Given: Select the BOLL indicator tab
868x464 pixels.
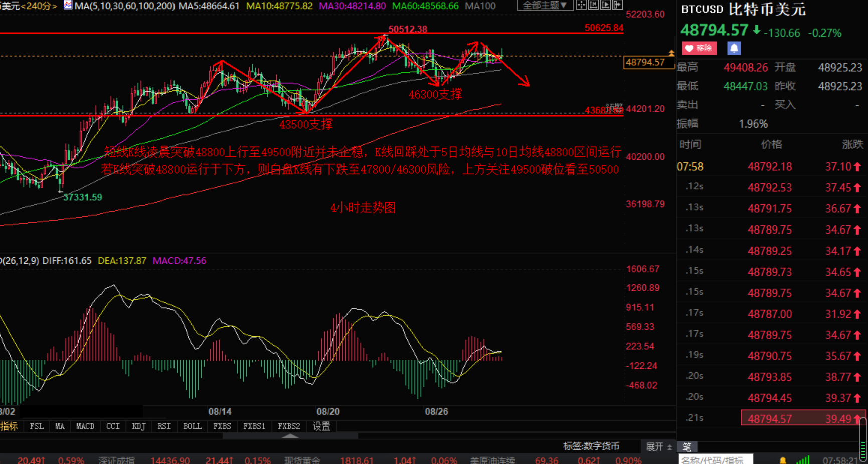Looking at the screenshot, I should [x=192, y=426].
